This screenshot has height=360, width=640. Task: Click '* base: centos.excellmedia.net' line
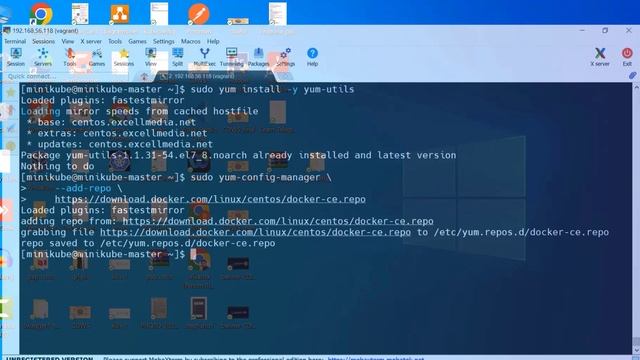click(x=111, y=122)
